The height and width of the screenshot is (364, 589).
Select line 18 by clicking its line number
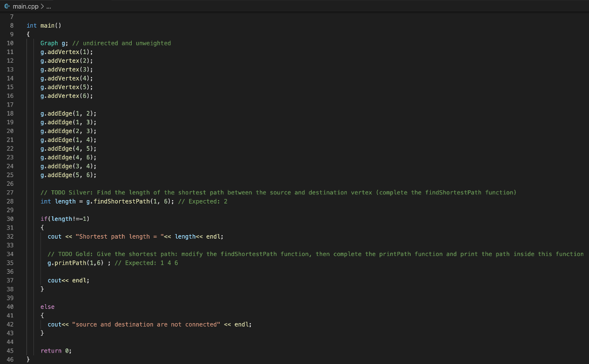(x=10, y=113)
